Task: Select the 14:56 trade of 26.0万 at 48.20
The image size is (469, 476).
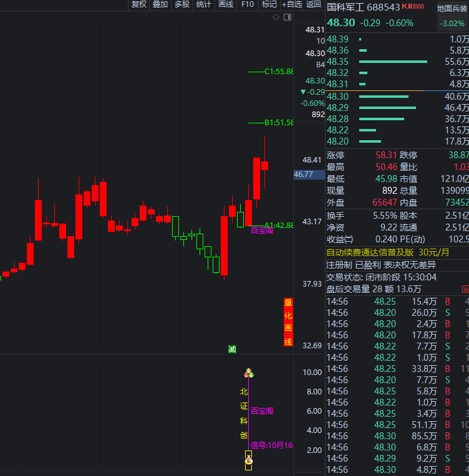Action: 397,313
